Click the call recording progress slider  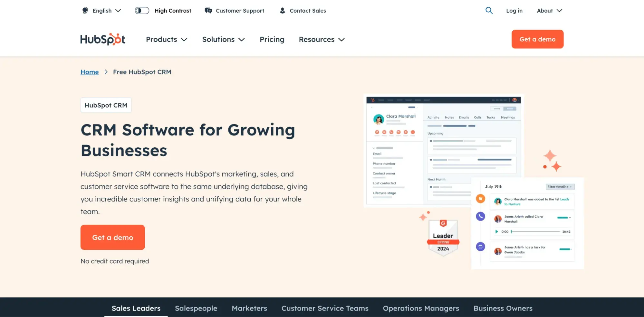click(535, 232)
